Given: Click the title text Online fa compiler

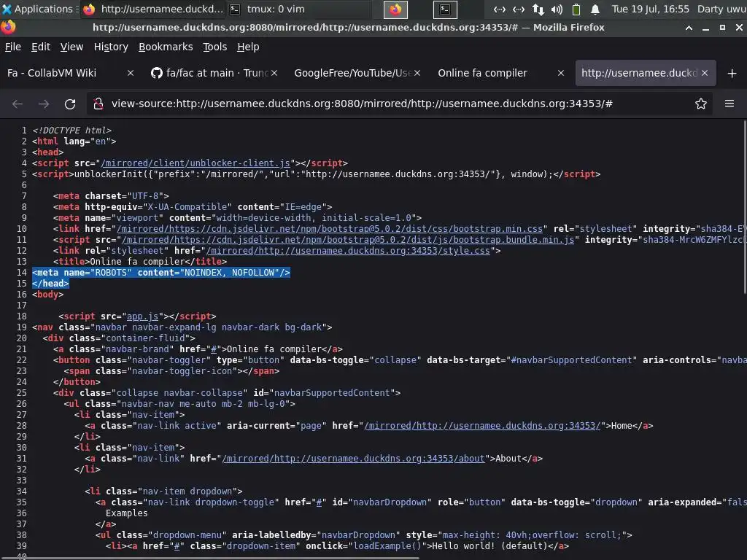Looking at the screenshot, I should (x=137, y=262).
